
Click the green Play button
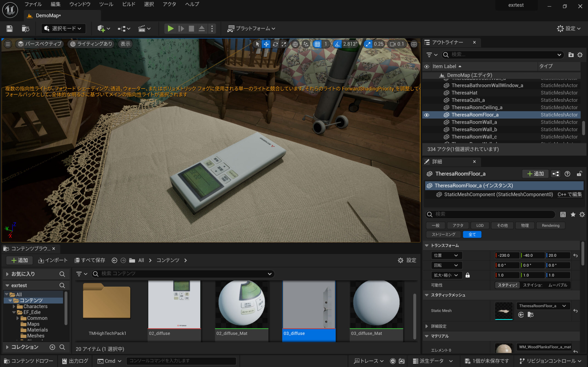[x=170, y=29]
